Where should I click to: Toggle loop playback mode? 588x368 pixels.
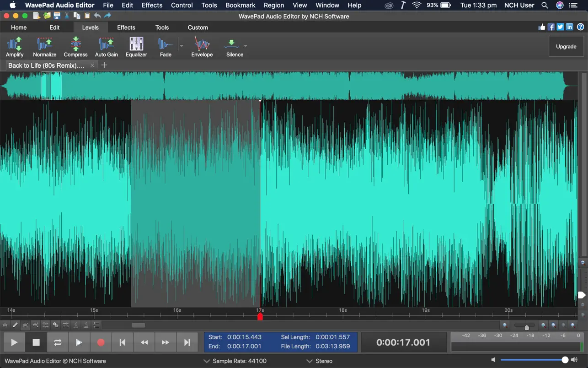click(x=57, y=342)
